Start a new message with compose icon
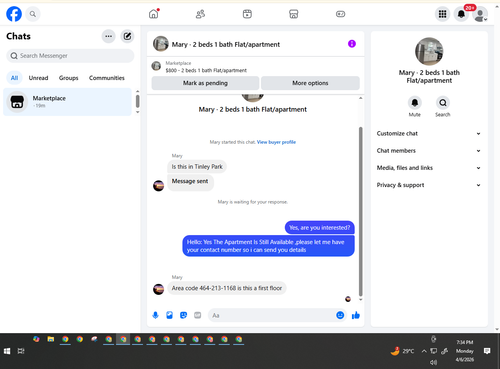 point(127,36)
